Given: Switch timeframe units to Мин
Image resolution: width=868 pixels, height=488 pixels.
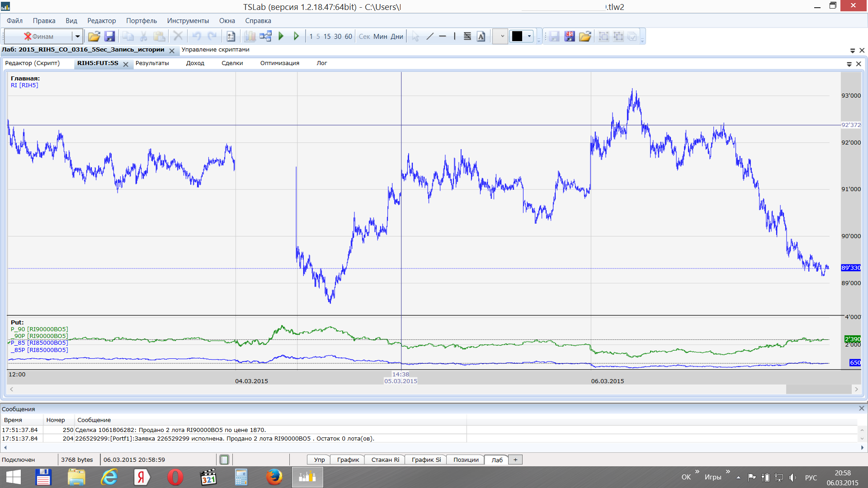Looking at the screenshot, I should click(380, 37).
